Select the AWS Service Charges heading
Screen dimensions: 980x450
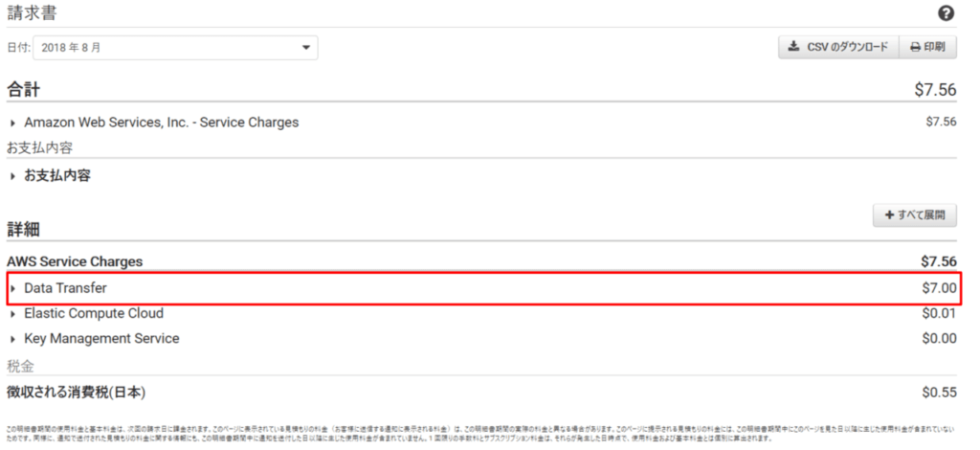pos(75,260)
